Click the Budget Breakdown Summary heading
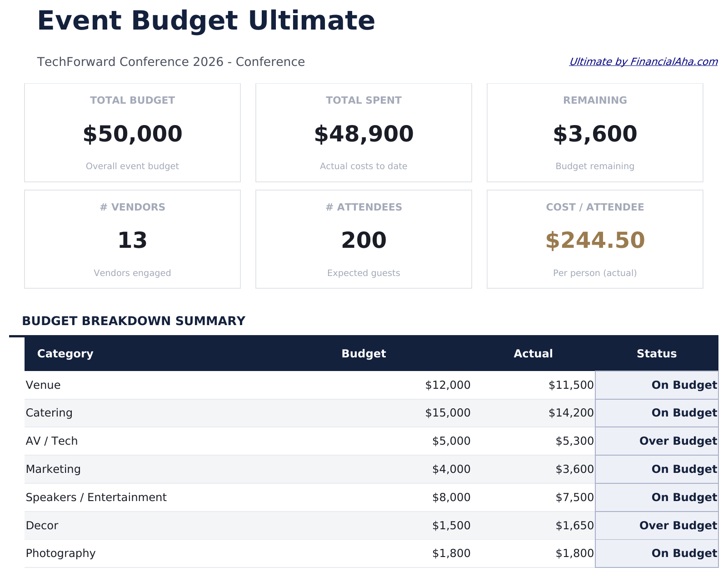 [133, 321]
